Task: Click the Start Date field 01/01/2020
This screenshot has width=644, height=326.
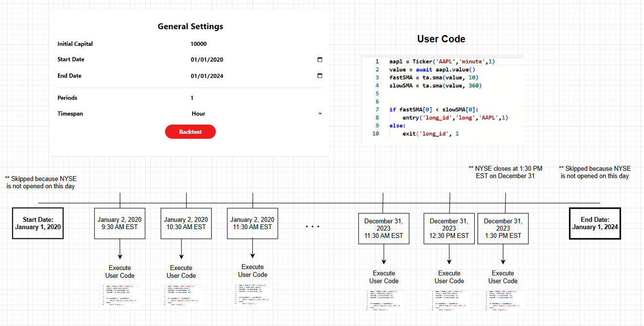Action: click(x=207, y=60)
